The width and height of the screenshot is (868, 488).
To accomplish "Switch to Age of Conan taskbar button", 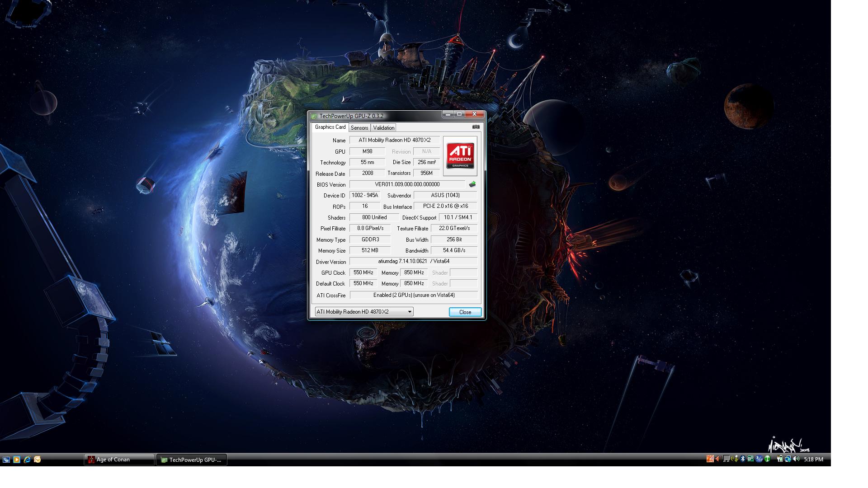I will click(x=119, y=460).
